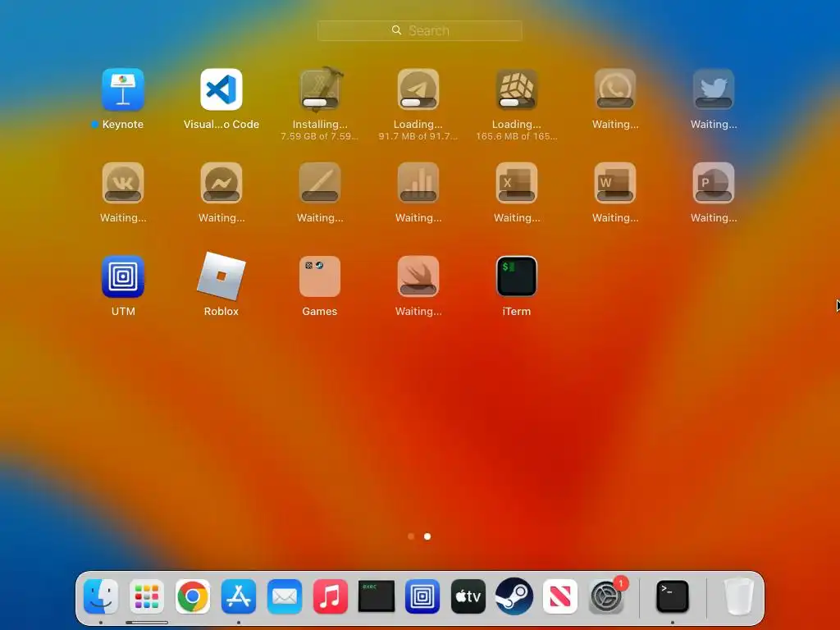840x630 pixels.
Task: Click the installing Xcode icon
Action: (320, 89)
